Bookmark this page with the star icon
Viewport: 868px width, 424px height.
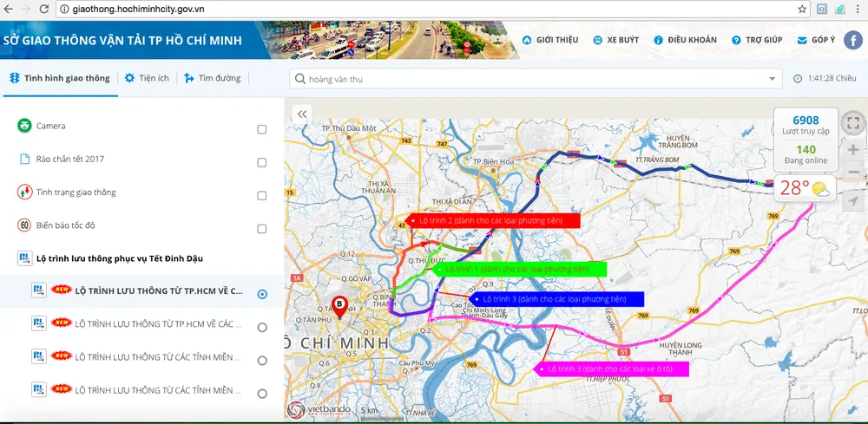tap(802, 9)
